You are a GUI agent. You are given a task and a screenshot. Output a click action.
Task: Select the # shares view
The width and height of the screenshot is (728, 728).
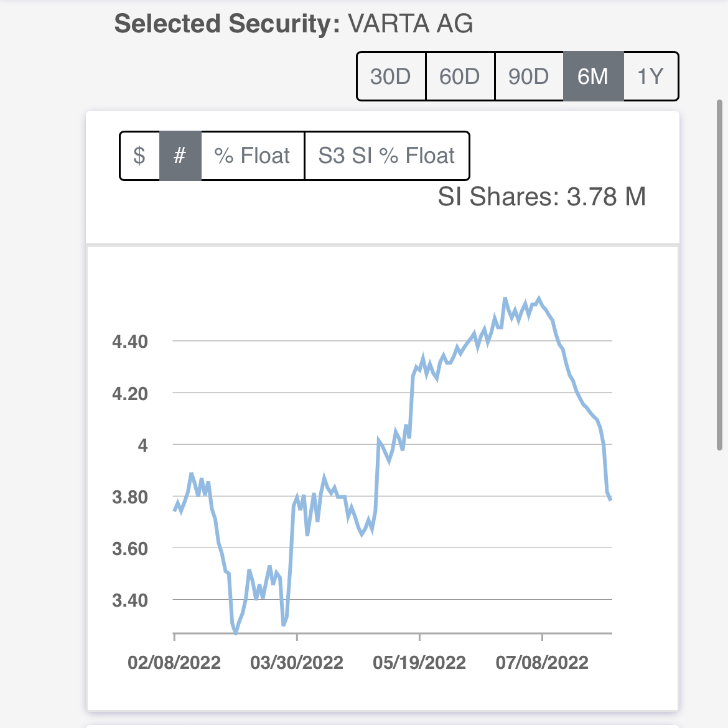pos(180,156)
